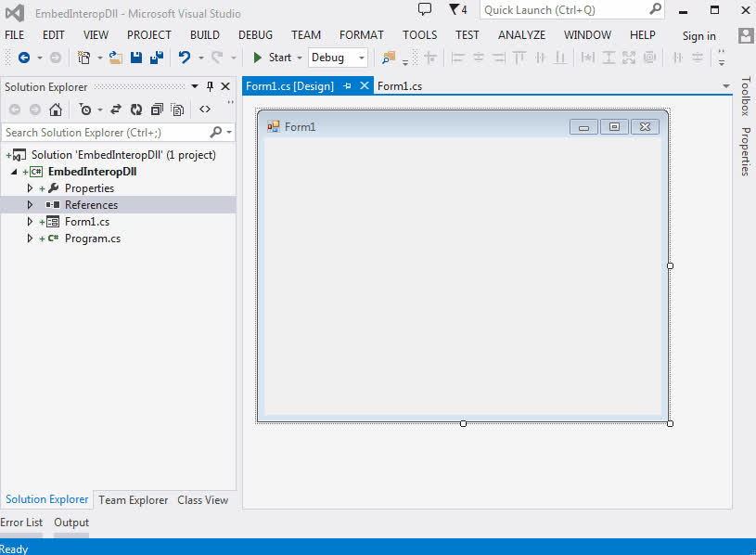756x555 pixels.
Task: Click the Home icon in Solution Explorer
Action: click(x=55, y=109)
